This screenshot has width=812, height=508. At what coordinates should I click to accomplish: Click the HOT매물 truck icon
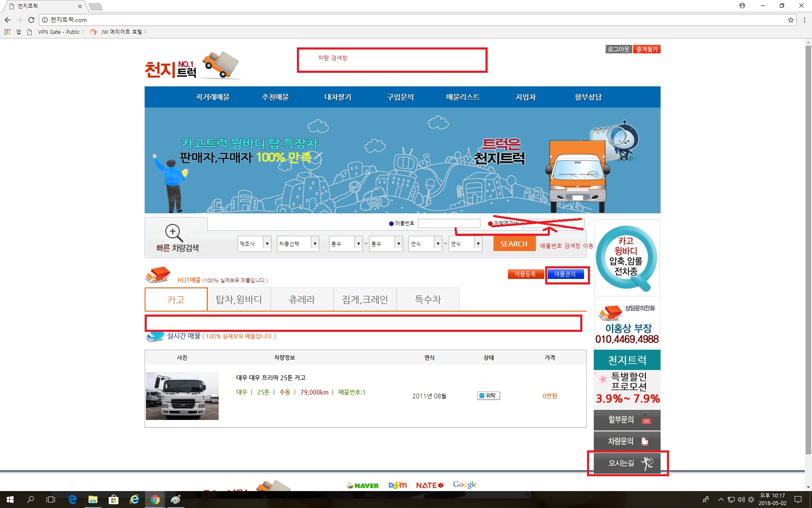tap(157, 275)
